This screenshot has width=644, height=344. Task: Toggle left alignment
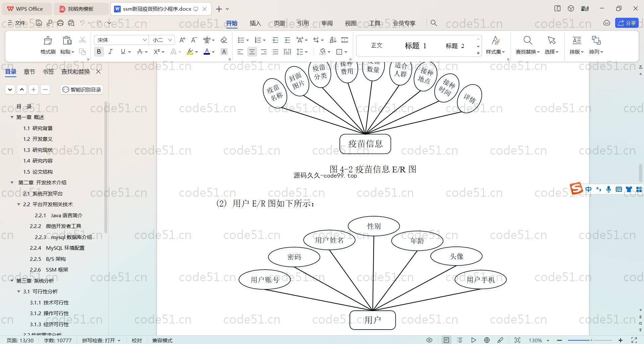(x=240, y=52)
